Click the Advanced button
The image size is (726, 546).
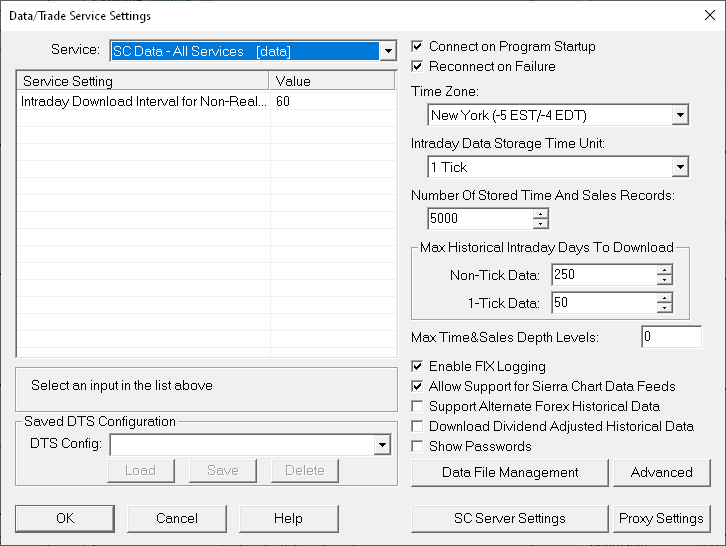click(x=662, y=472)
